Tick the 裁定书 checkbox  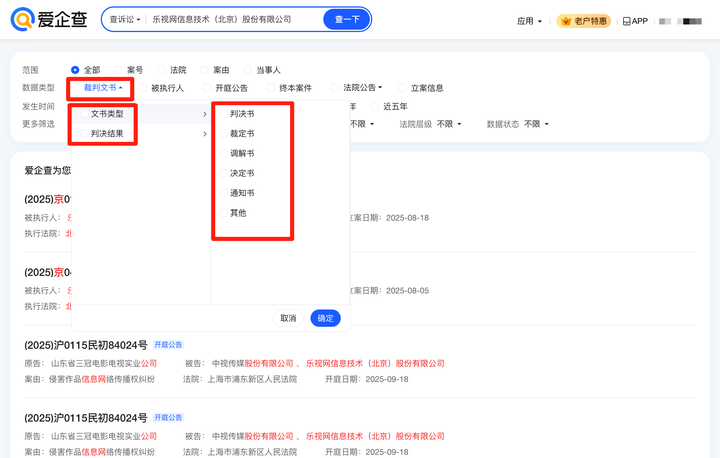[224, 134]
